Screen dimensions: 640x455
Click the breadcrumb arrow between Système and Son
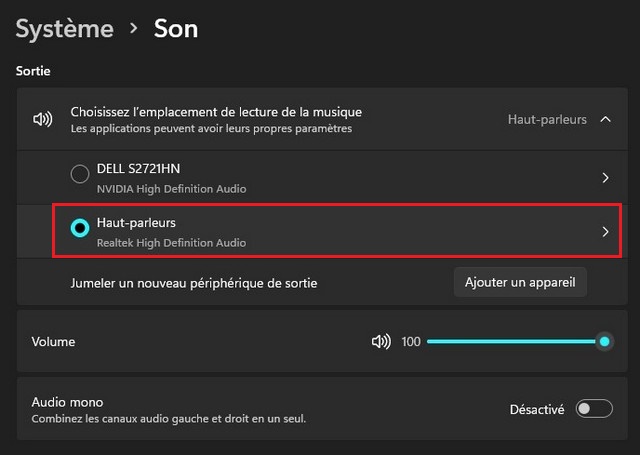(133, 29)
